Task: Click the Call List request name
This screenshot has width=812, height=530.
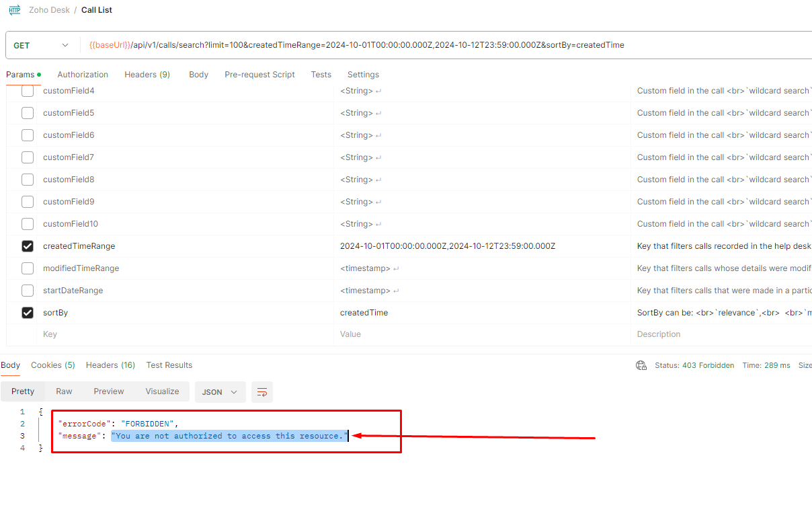Action: 97,10
